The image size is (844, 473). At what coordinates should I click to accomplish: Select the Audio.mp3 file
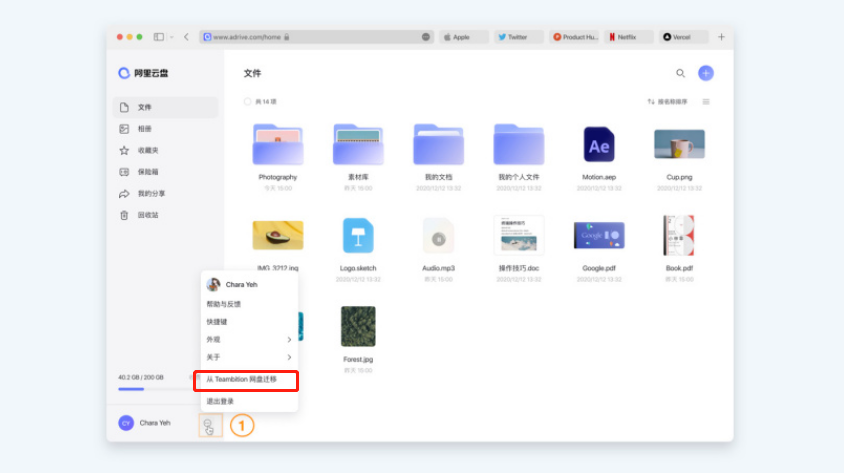[x=438, y=236]
